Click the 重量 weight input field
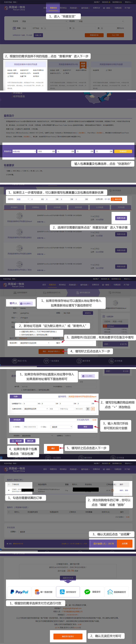Screen dimensions: 136x644 coord(26,28)
